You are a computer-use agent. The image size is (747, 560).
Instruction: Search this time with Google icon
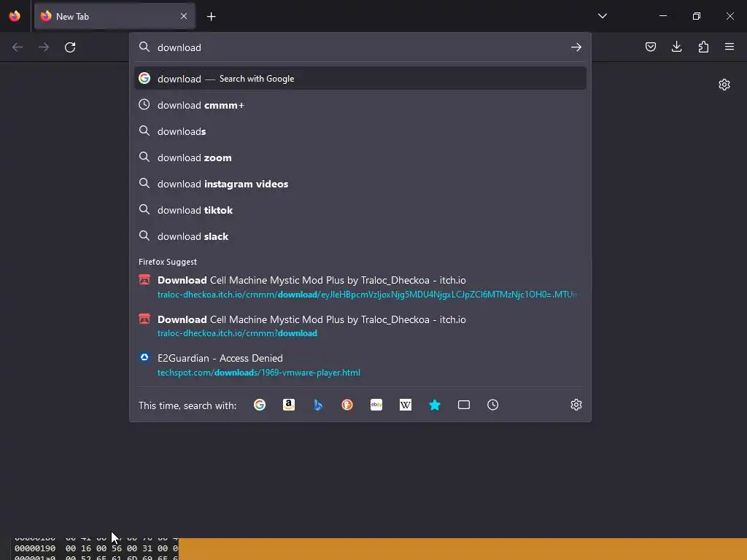260,405
